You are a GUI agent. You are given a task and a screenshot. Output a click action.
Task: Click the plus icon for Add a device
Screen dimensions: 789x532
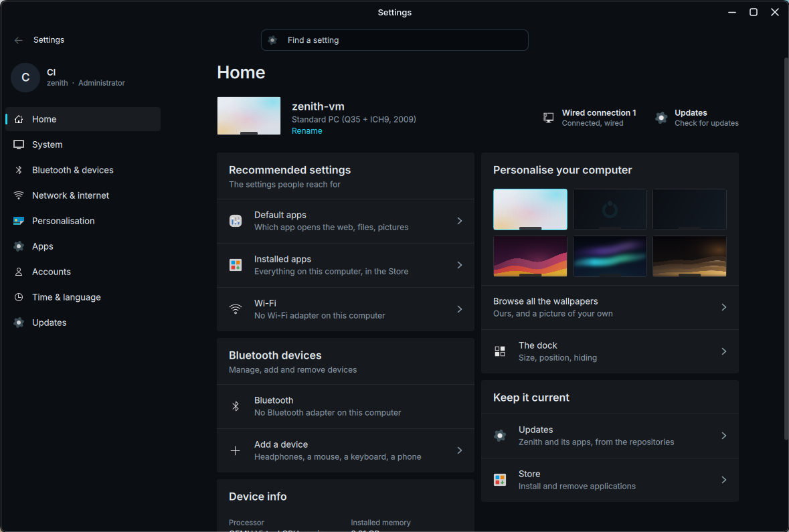tap(235, 450)
